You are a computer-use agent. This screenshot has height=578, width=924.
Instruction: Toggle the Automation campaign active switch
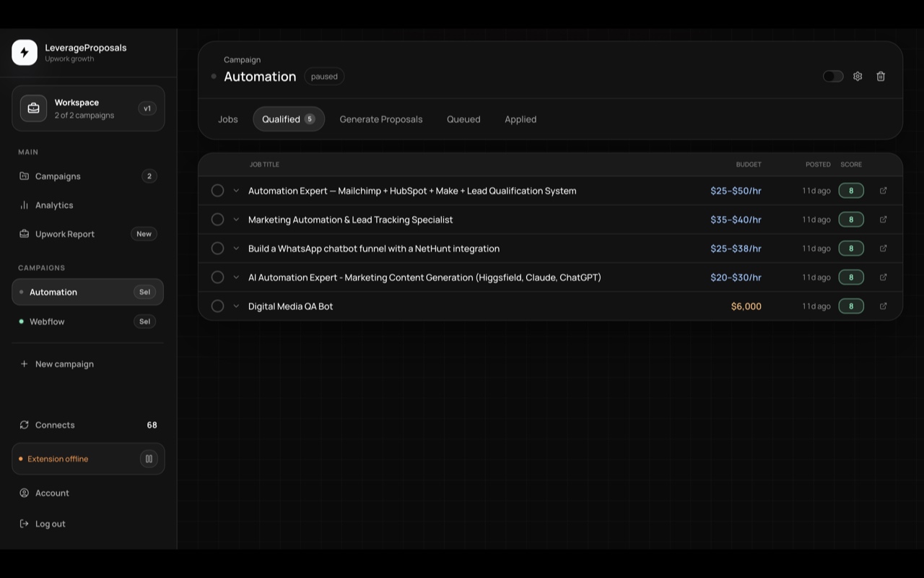(833, 76)
